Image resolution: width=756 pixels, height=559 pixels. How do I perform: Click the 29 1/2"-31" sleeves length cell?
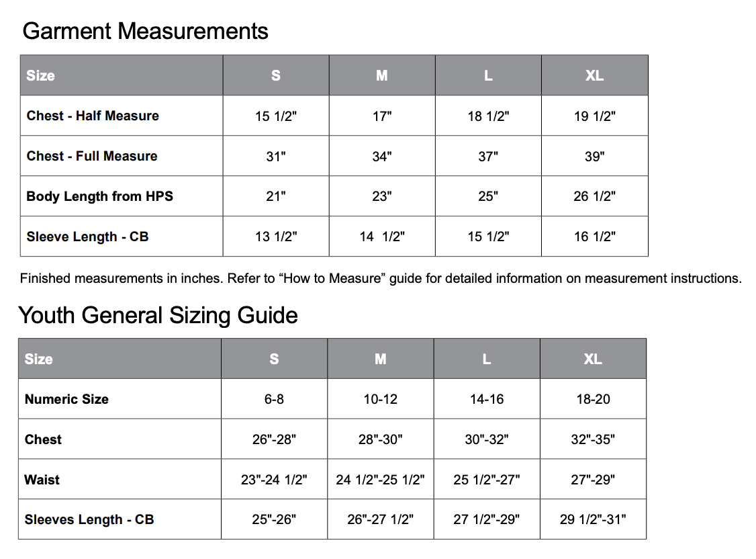click(x=593, y=519)
